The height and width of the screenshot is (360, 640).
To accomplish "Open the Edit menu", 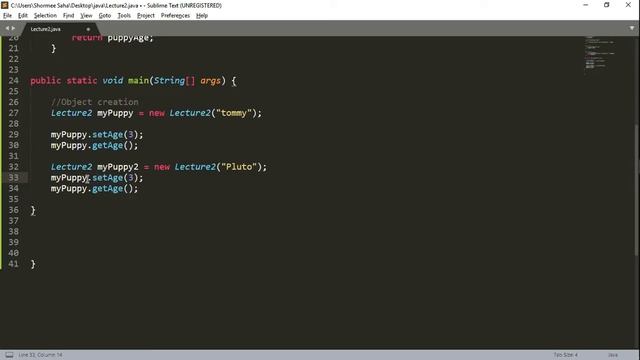I will tap(23, 16).
